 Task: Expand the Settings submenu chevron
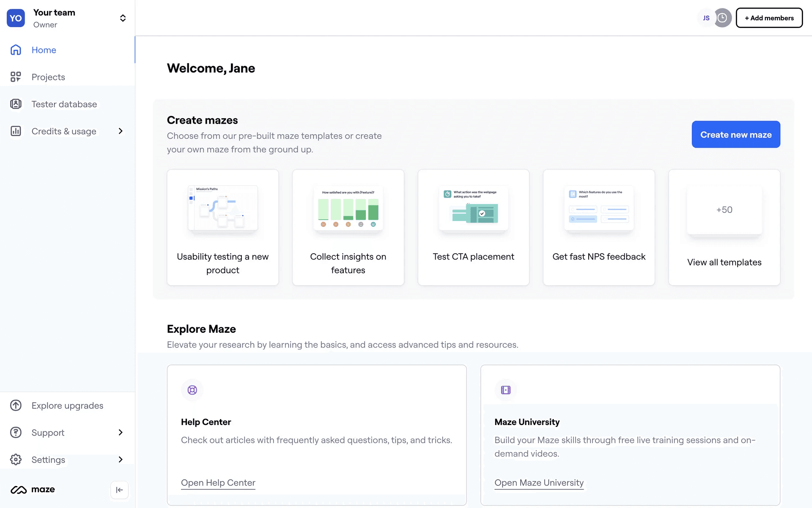[121, 460]
